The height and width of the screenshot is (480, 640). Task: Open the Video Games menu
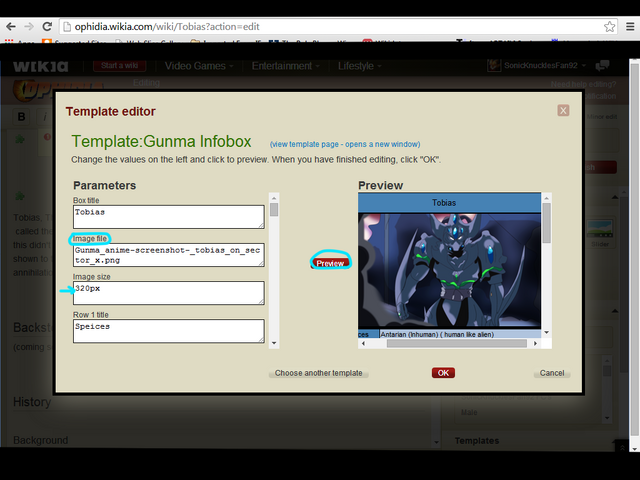pos(199,66)
